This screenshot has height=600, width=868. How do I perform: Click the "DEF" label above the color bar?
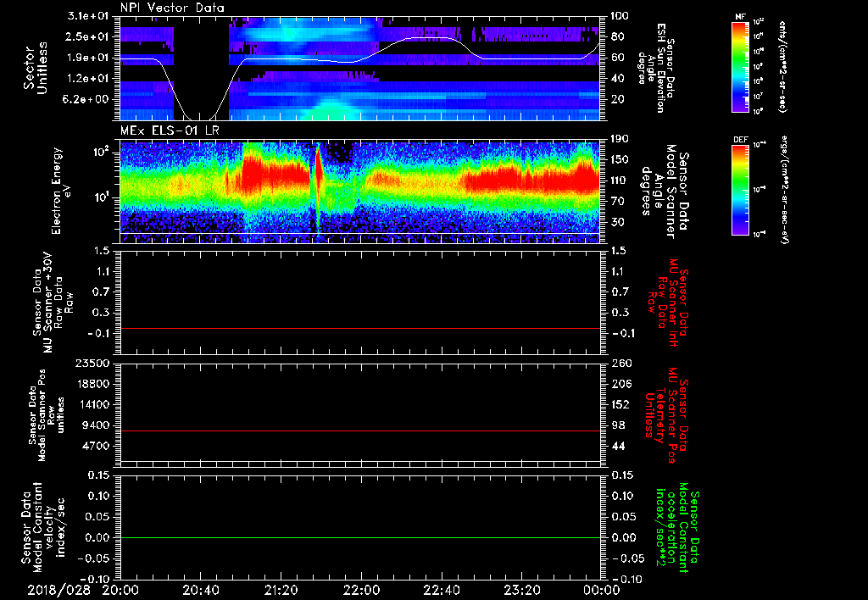[x=741, y=140]
